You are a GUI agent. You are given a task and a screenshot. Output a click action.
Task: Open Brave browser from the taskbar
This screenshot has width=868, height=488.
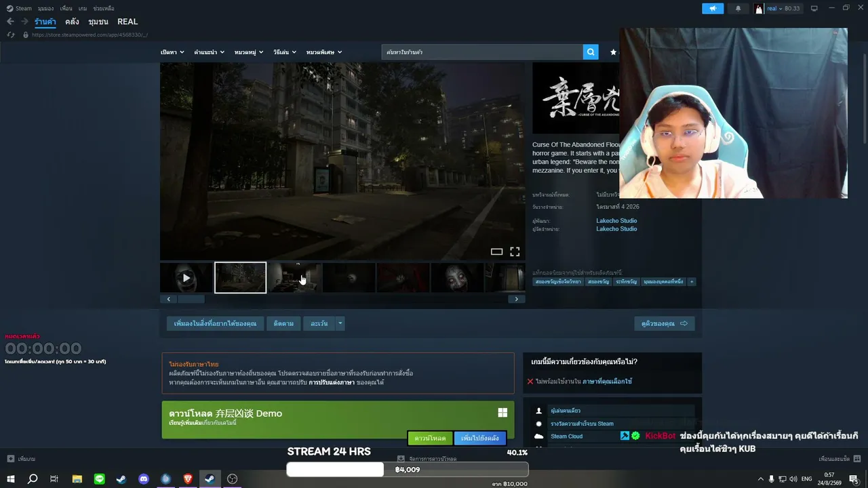[x=188, y=479]
